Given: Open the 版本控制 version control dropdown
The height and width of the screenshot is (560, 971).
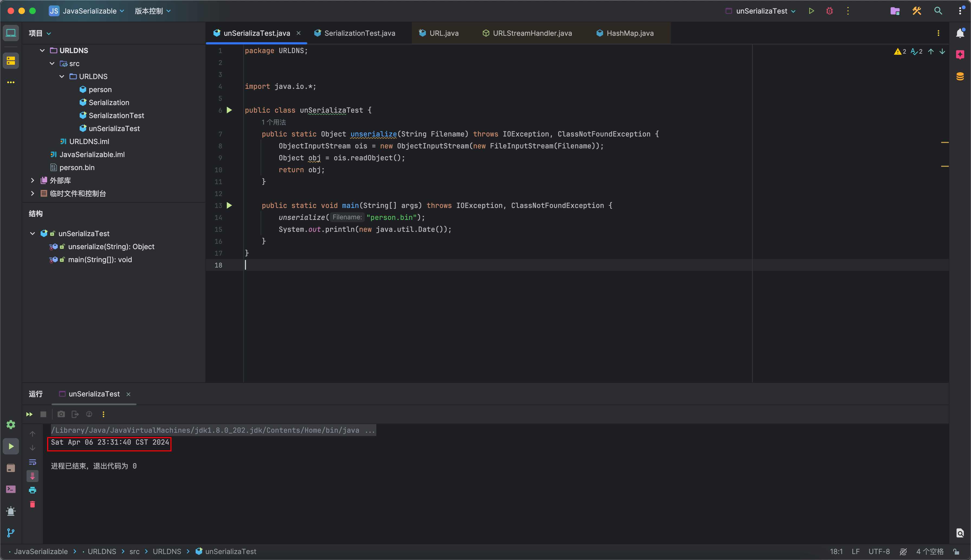Looking at the screenshot, I should coord(153,11).
